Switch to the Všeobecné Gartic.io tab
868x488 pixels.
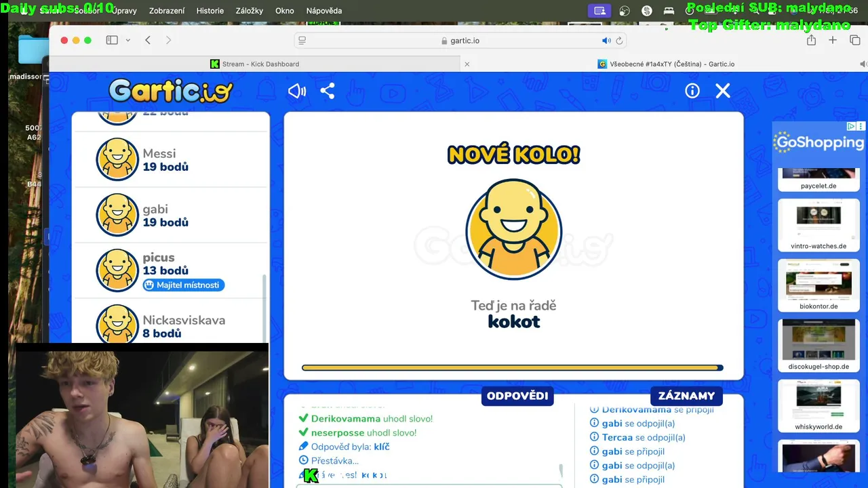coord(666,64)
